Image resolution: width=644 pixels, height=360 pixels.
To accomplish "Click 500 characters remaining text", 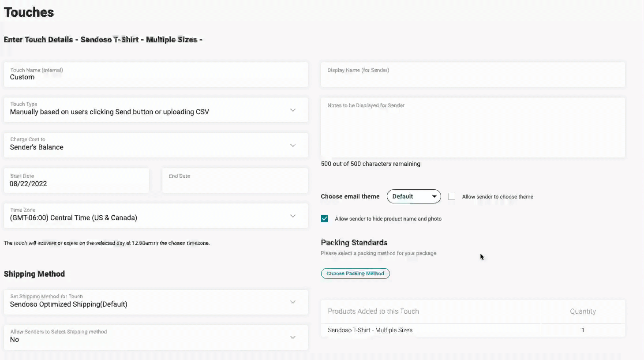I will coord(371,164).
